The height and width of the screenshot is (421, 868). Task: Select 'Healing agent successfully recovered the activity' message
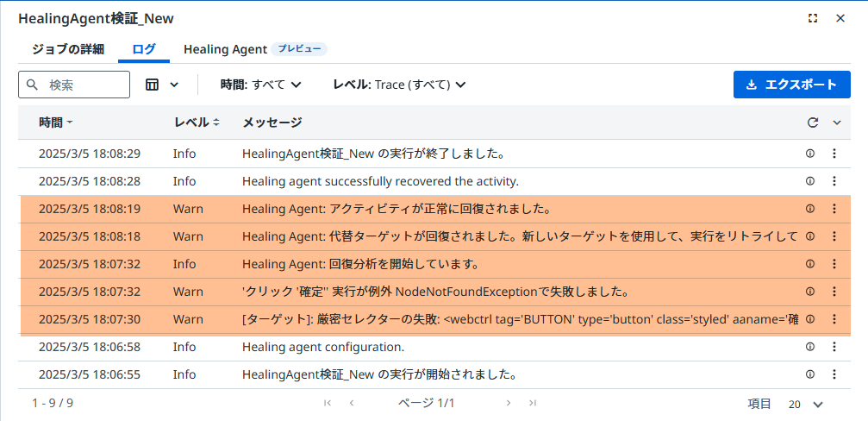(380, 181)
